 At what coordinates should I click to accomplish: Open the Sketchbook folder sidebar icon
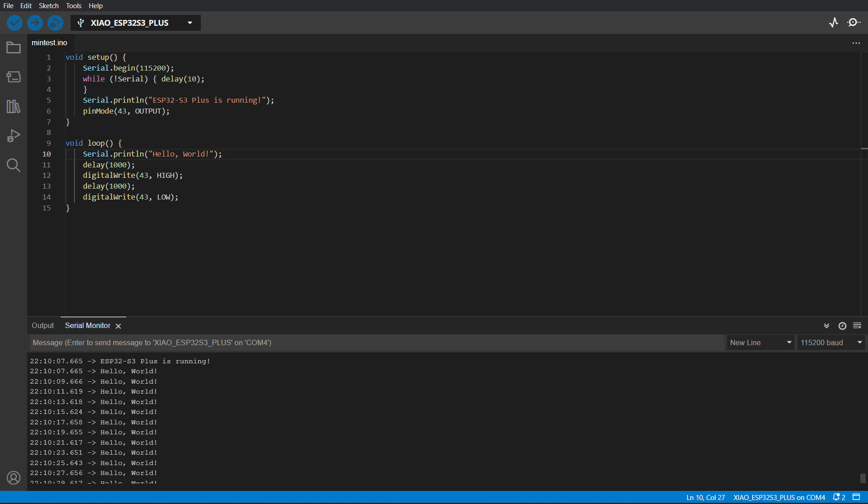coord(14,48)
